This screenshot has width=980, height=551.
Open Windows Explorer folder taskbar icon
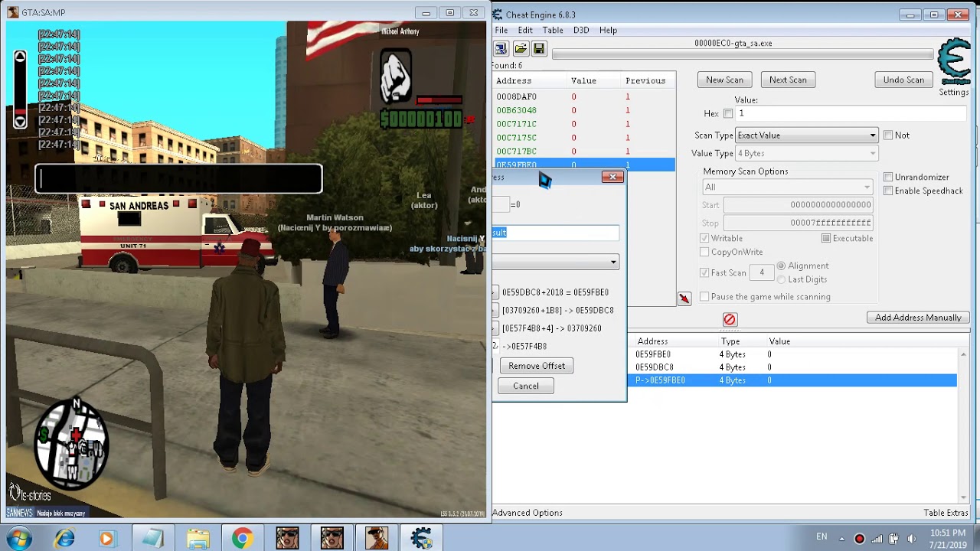(x=198, y=539)
